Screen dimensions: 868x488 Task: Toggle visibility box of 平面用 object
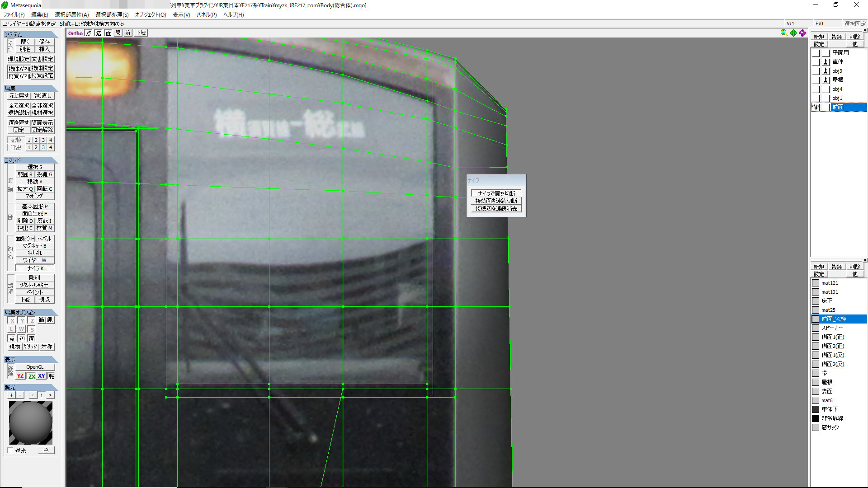point(816,53)
